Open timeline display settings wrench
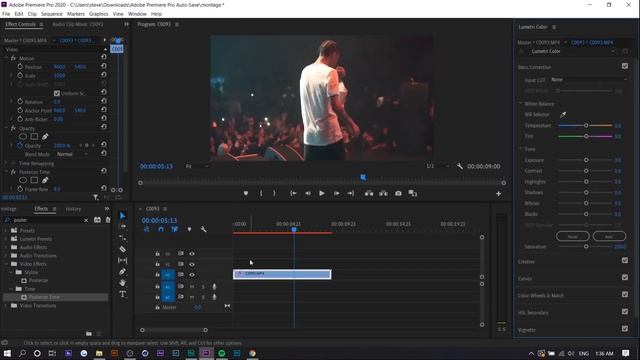This screenshot has width=640, height=360. pyautogui.click(x=203, y=229)
